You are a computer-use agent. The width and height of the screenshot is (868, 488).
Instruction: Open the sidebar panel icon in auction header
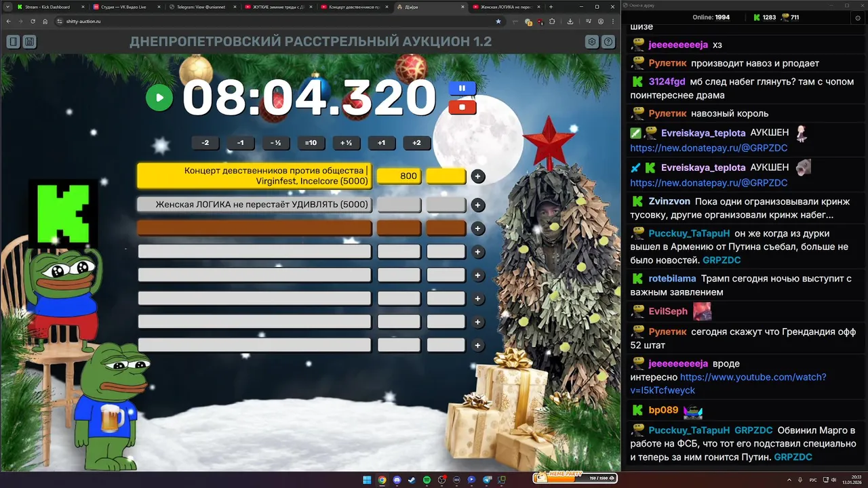point(13,41)
